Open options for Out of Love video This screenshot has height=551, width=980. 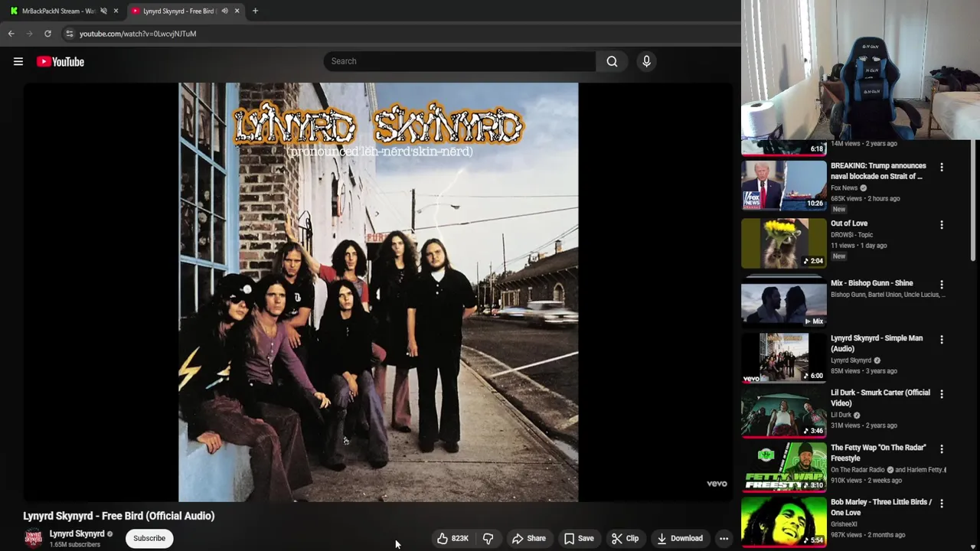click(x=942, y=225)
